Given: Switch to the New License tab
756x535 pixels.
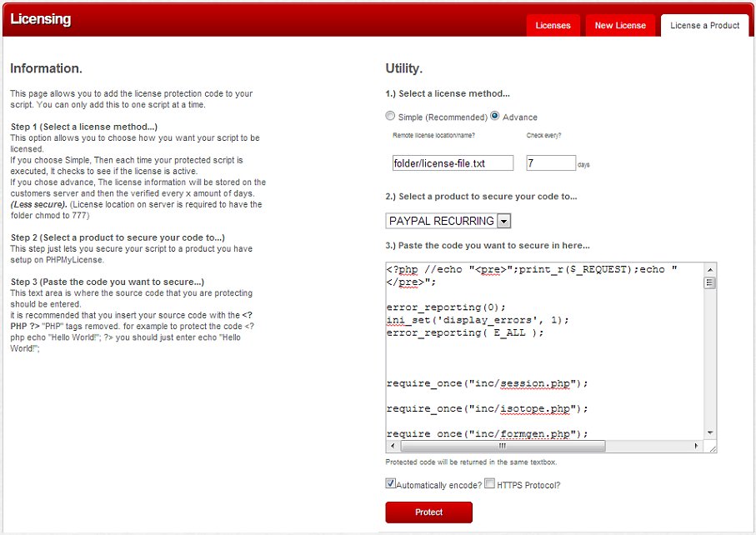Looking at the screenshot, I should click(x=619, y=26).
